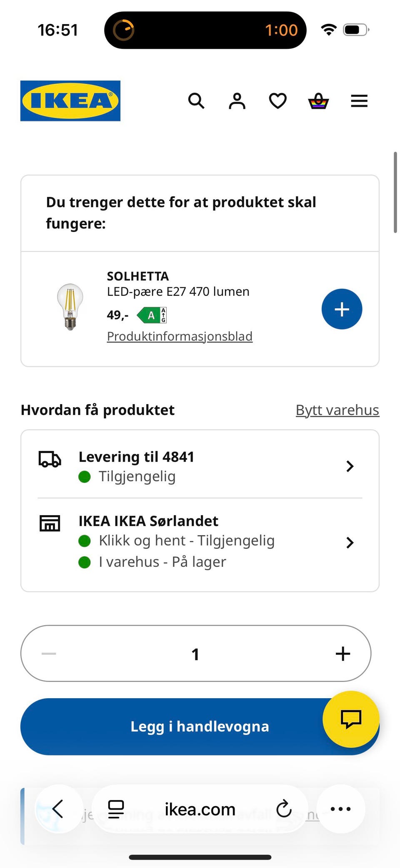Open the browser three-dots more menu
Screen dimensions: 400x868
[340, 809]
